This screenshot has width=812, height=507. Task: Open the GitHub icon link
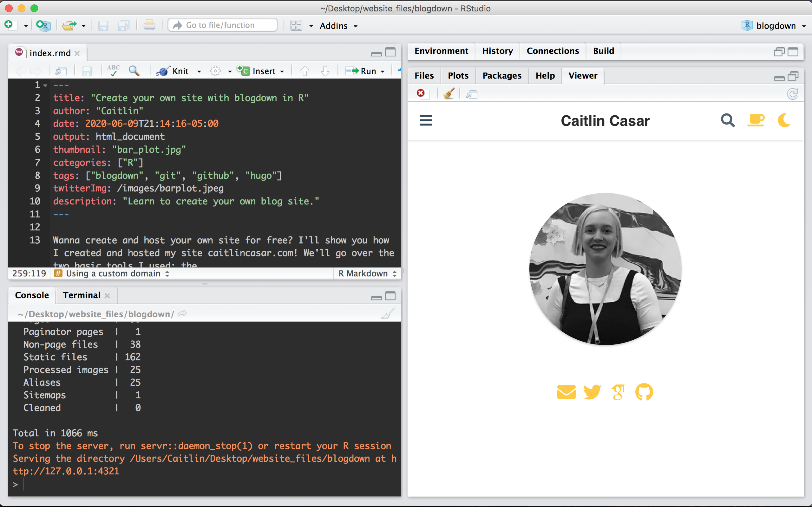[644, 392]
